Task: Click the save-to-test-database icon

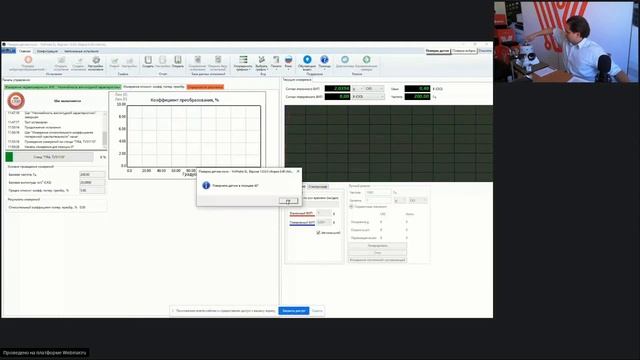Action: 198,60
